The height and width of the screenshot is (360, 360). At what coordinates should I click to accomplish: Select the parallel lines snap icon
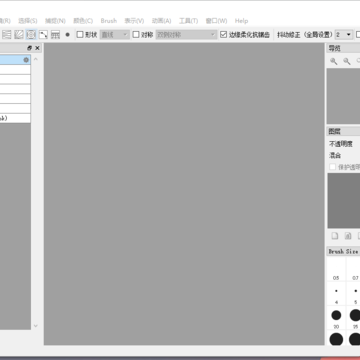(x=7, y=35)
